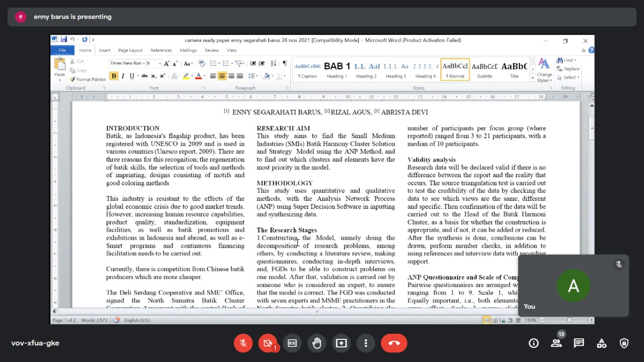
Task: Click the Sort icon
Action: point(273,63)
